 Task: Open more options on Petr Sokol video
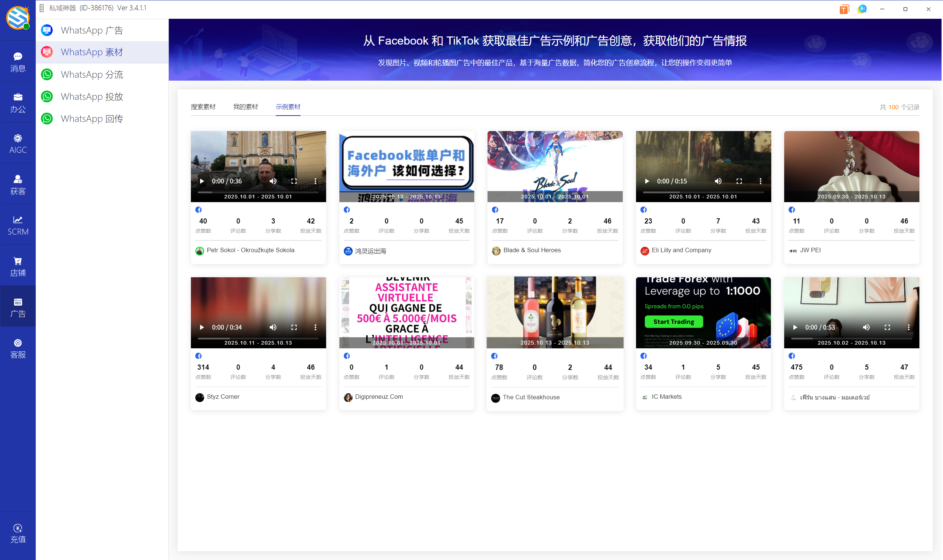[315, 181]
